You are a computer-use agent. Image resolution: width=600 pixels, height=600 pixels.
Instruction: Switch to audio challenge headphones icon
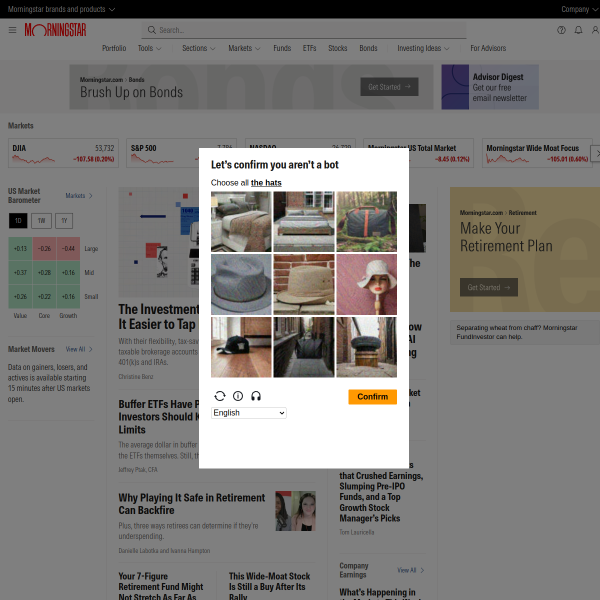(256, 396)
